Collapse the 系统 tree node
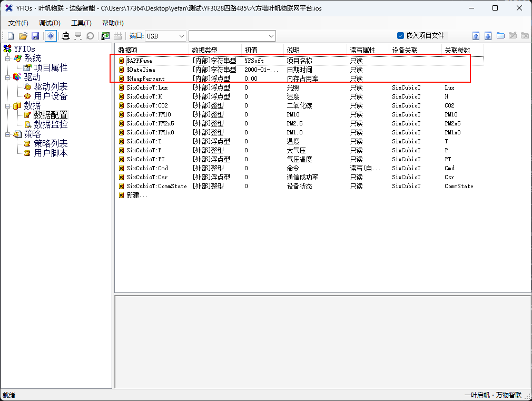Viewport: 532px width, 401px height. coord(8,58)
